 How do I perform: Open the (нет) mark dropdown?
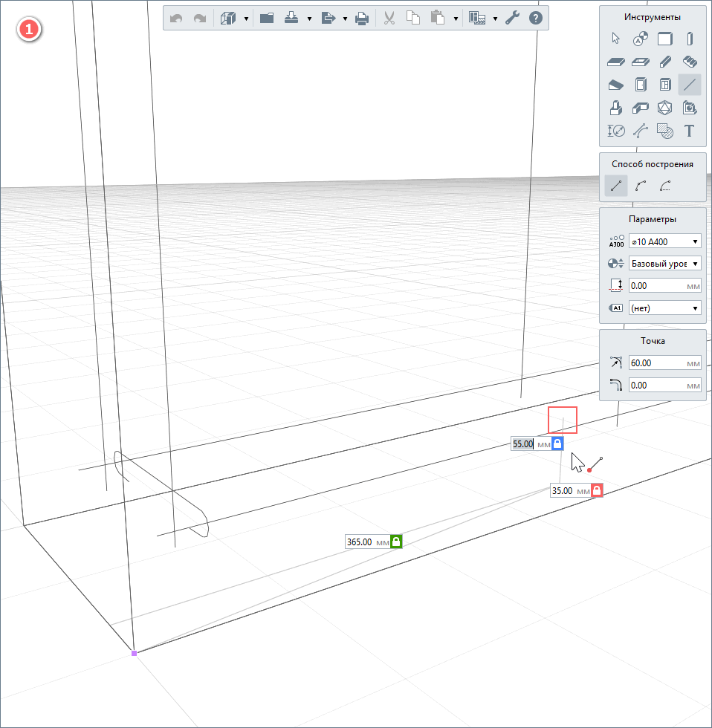point(664,308)
